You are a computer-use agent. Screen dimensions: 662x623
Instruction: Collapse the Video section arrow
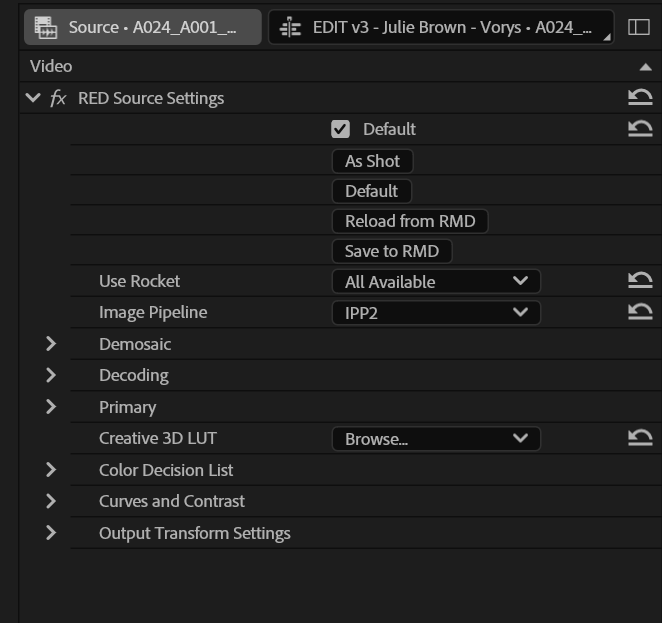(645, 66)
